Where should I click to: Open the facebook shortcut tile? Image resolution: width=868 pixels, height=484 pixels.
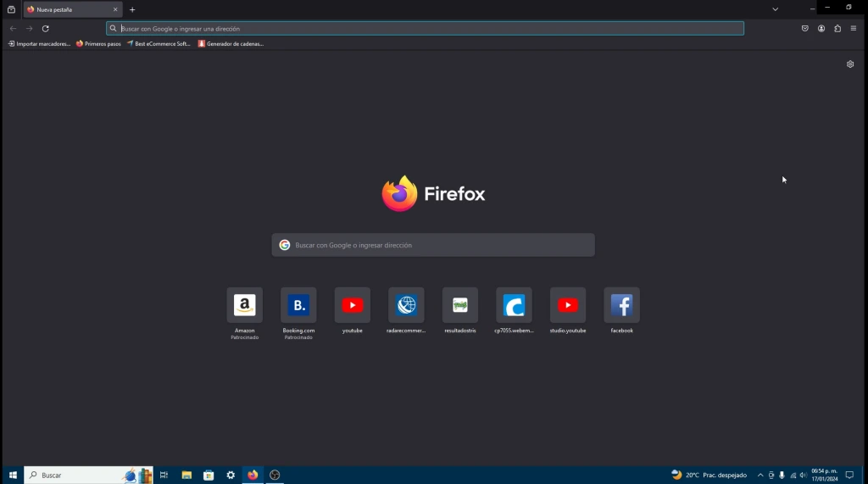coord(621,305)
